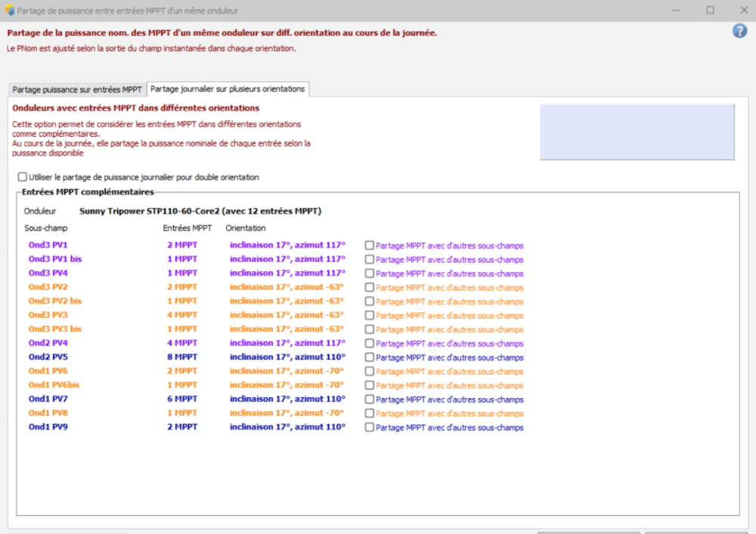Click Partage MPPT label for Ond3 PV3
The height and width of the screenshot is (534, 756).
[x=449, y=316]
